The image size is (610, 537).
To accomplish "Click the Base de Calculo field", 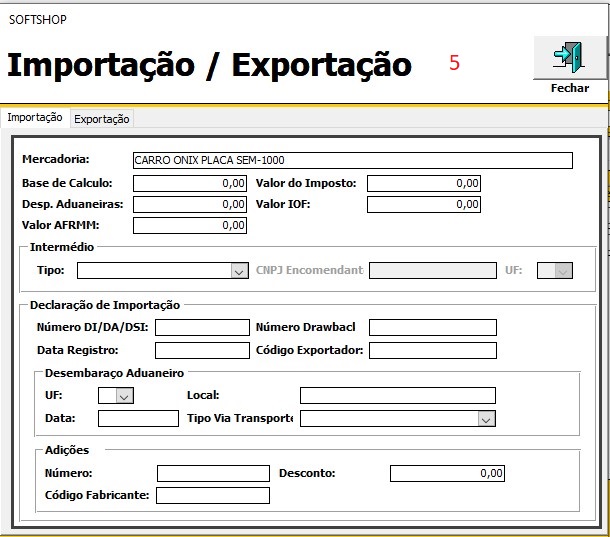I will [x=189, y=183].
